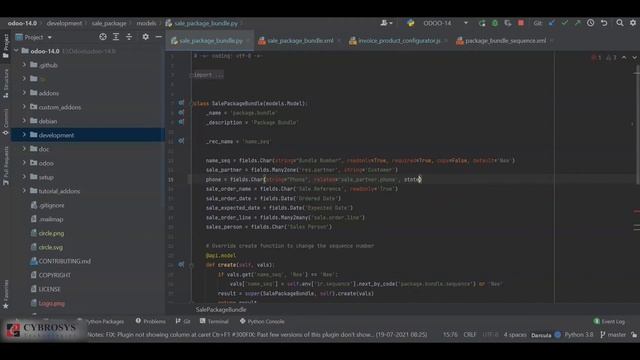Open the Terminal tool window tab
This screenshot has width=640, height=360.
pos(214,322)
